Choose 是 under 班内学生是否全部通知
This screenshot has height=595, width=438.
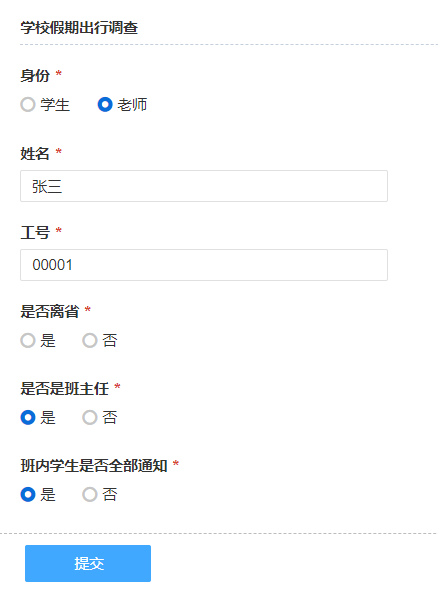point(28,494)
